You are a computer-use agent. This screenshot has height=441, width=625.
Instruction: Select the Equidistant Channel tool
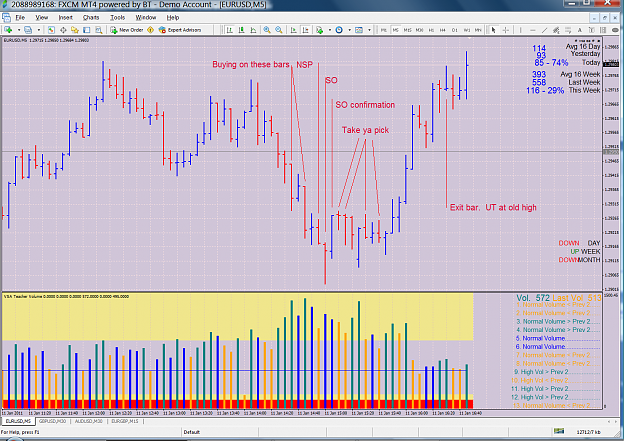pos(556,30)
